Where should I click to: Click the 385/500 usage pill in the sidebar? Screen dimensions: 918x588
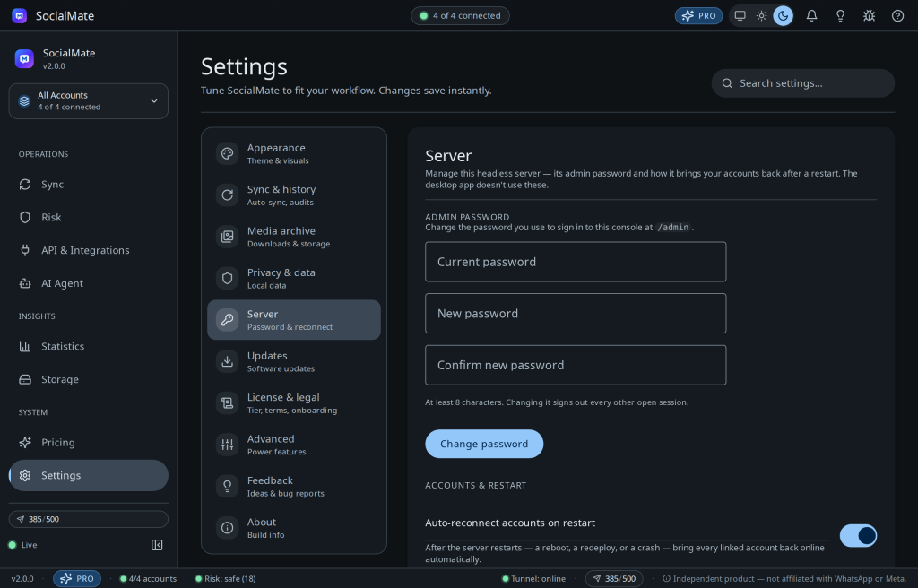[x=89, y=519]
